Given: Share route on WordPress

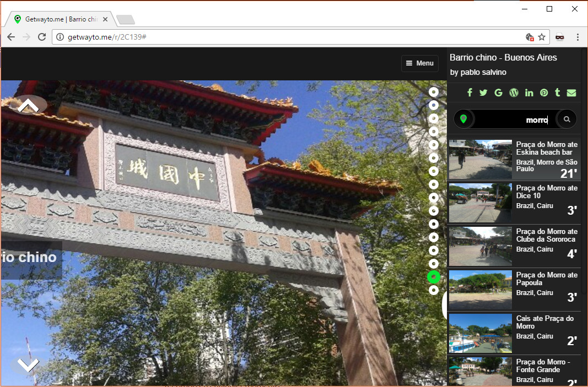Looking at the screenshot, I should pos(514,92).
